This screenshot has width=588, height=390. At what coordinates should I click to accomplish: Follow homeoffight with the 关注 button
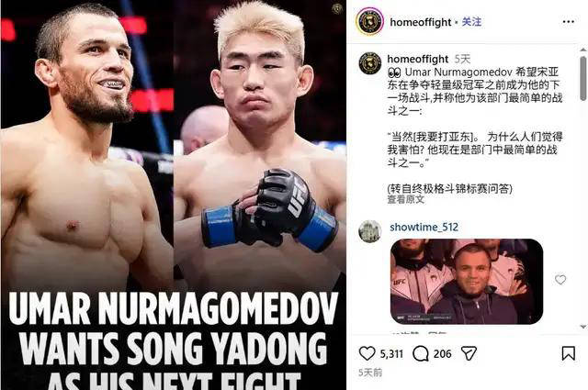(471, 22)
